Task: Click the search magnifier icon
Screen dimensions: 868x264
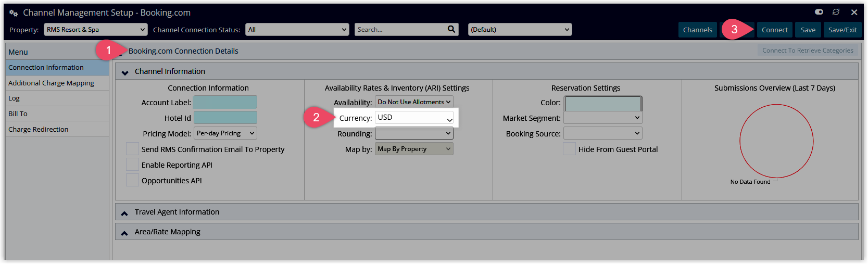Action: coord(451,29)
